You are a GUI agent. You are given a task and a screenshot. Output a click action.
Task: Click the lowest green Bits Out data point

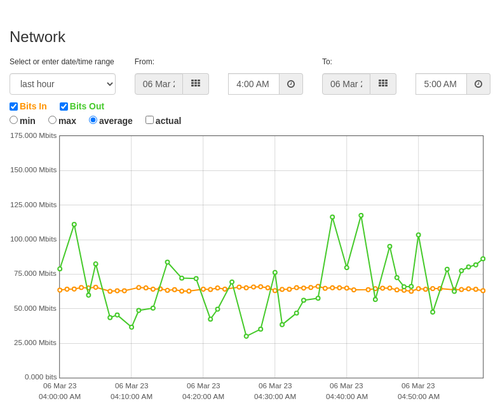246,336
